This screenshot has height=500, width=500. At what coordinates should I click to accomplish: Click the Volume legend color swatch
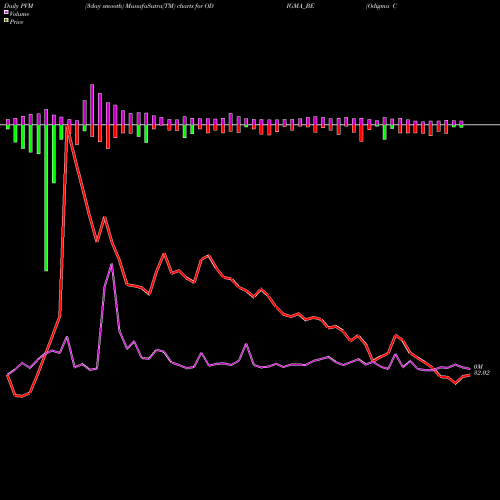click(x=6, y=12)
